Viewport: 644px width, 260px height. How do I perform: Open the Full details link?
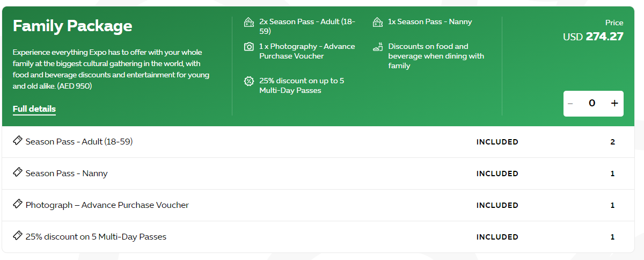click(x=34, y=109)
